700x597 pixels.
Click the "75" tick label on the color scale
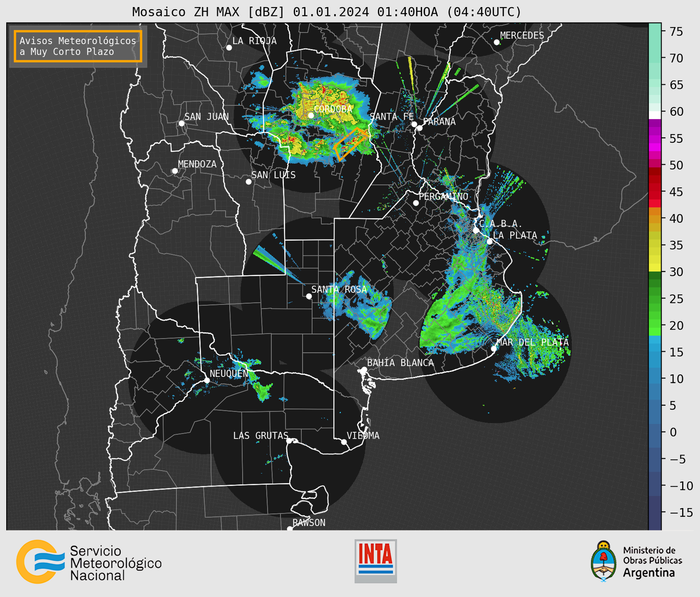[x=677, y=32]
